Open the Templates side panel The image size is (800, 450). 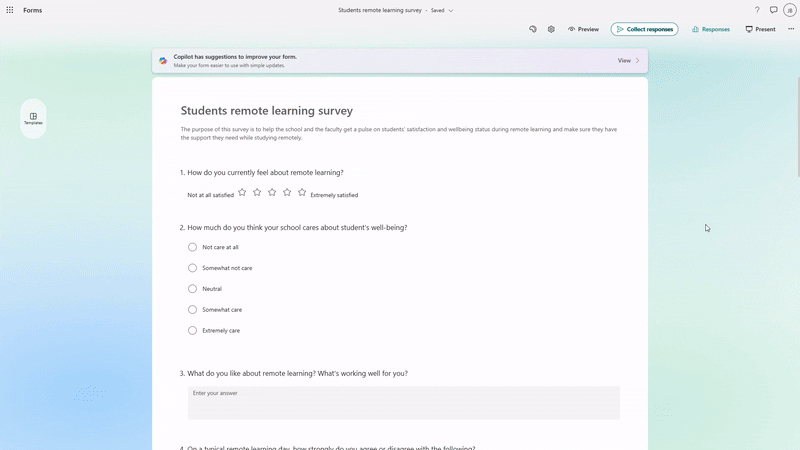[x=33, y=118]
